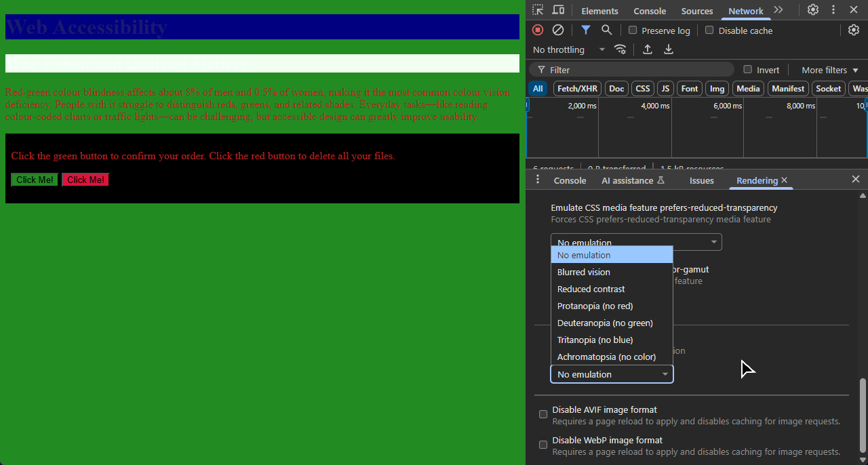Toggle the device toolbar icon

tap(558, 10)
